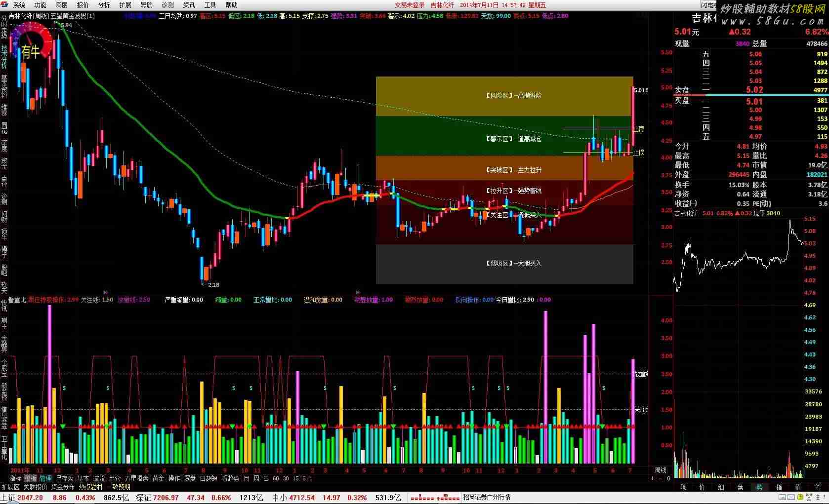Click the antenna signal icon in the status bar

pos(809,497)
